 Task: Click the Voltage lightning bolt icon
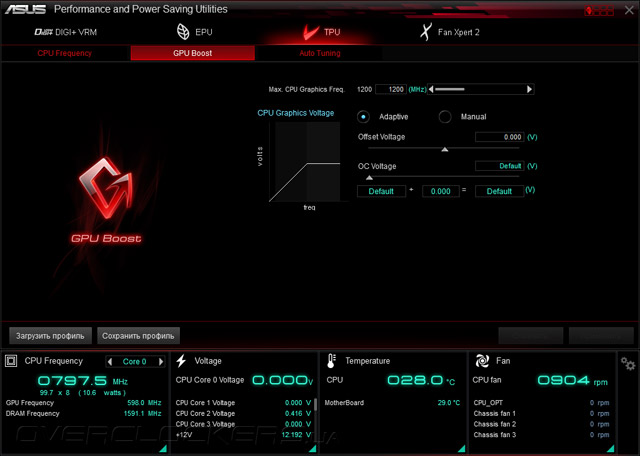181,361
